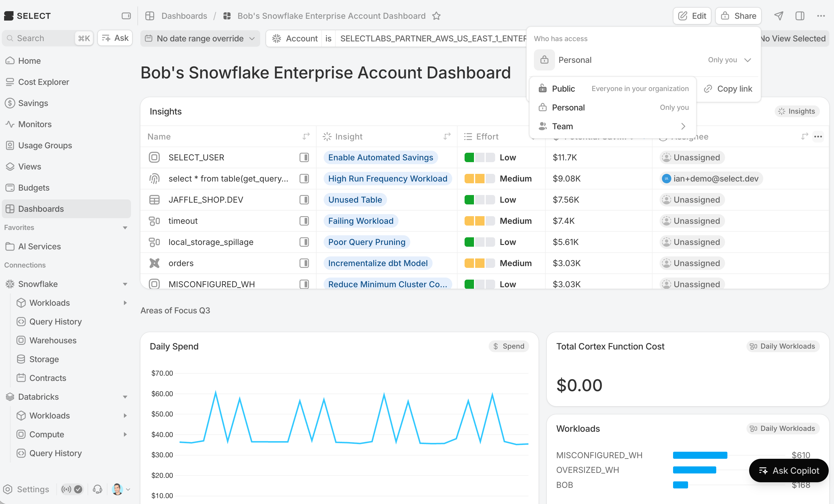The image size is (834, 504).
Task: Open Insights table column options ellipsis
Action: pyautogui.click(x=818, y=136)
